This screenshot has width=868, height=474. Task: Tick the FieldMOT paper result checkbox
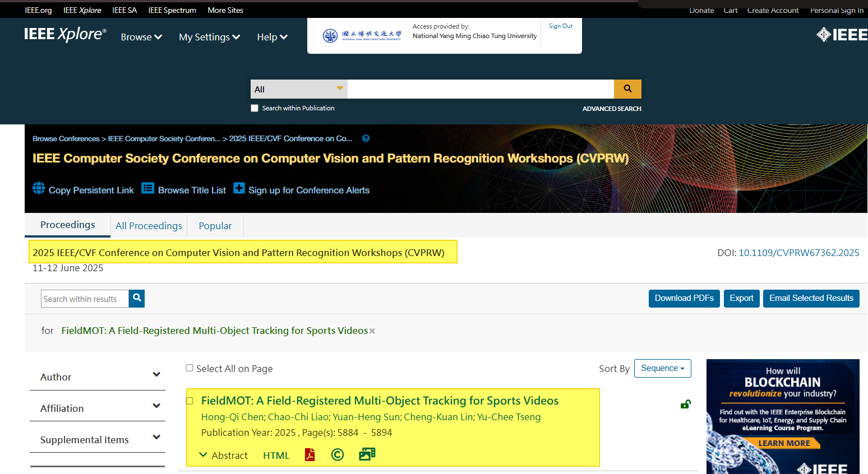click(x=190, y=401)
